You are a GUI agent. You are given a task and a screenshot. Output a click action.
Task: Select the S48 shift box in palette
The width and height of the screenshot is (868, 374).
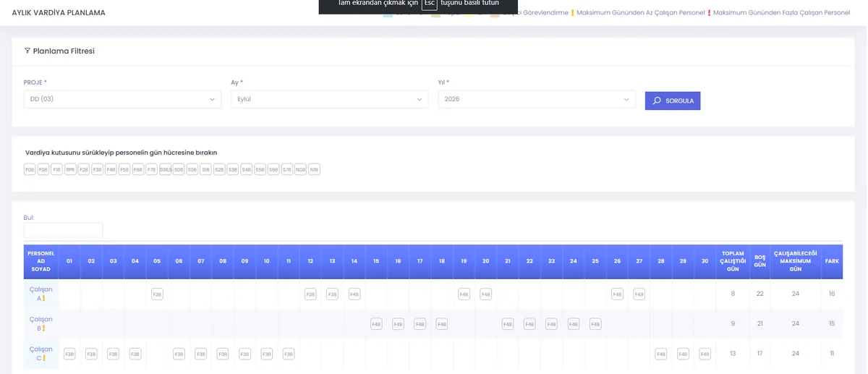(246, 169)
